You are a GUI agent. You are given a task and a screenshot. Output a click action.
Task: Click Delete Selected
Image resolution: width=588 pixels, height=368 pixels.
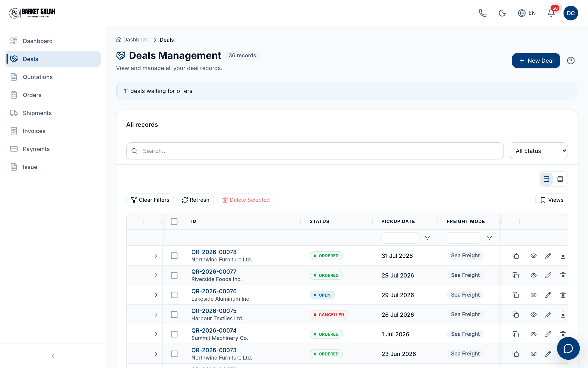[246, 200]
